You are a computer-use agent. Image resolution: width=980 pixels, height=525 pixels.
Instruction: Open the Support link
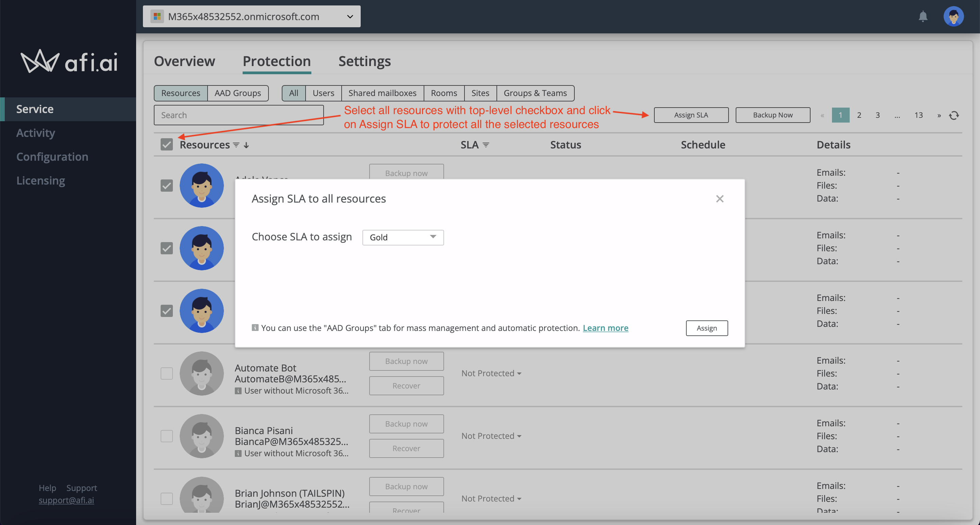coord(81,488)
